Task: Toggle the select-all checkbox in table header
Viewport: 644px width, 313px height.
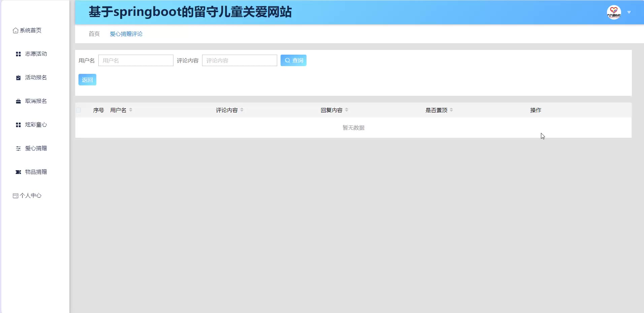Action: pyautogui.click(x=79, y=110)
